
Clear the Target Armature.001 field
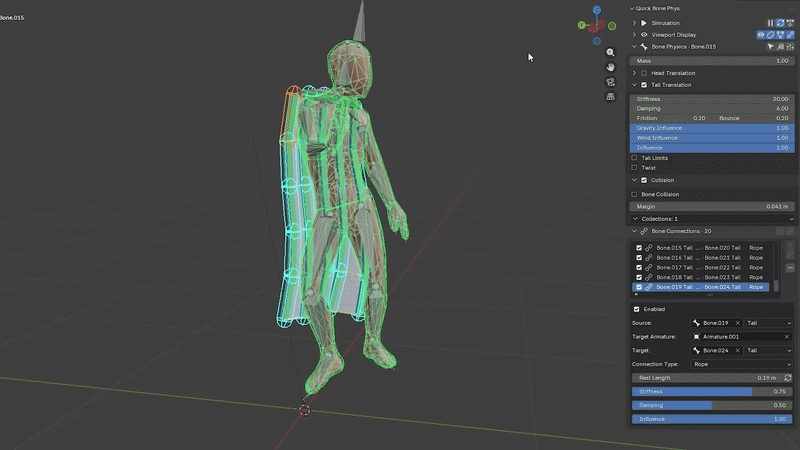pyautogui.click(x=786, y=337)
